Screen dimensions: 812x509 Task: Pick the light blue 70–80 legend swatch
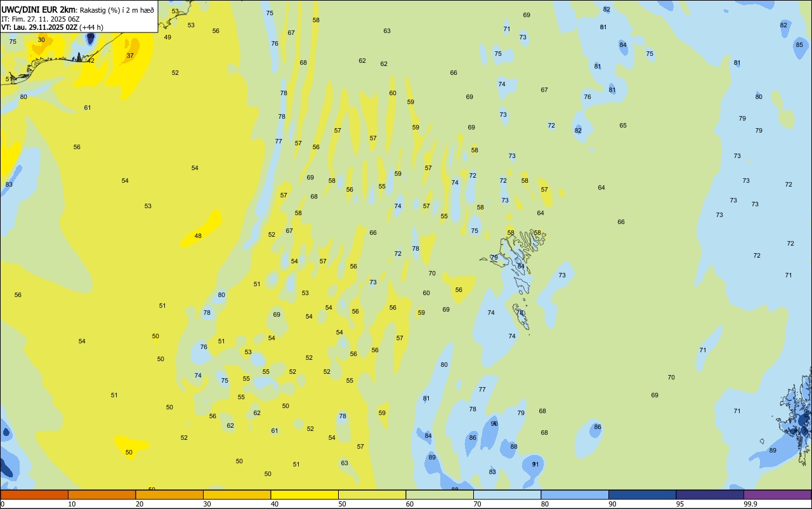tap(507, 494)
